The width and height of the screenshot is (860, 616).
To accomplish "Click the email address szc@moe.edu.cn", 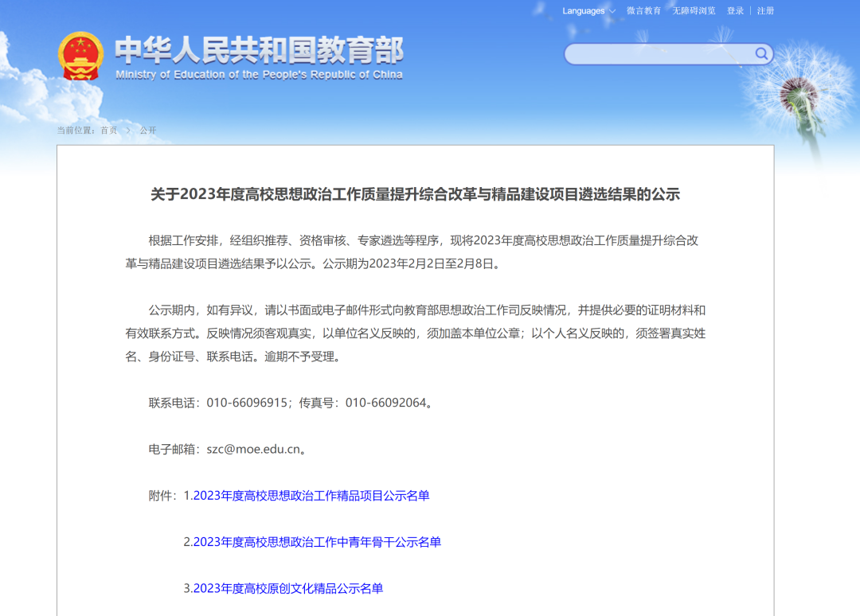I will [x=253, y=449].
